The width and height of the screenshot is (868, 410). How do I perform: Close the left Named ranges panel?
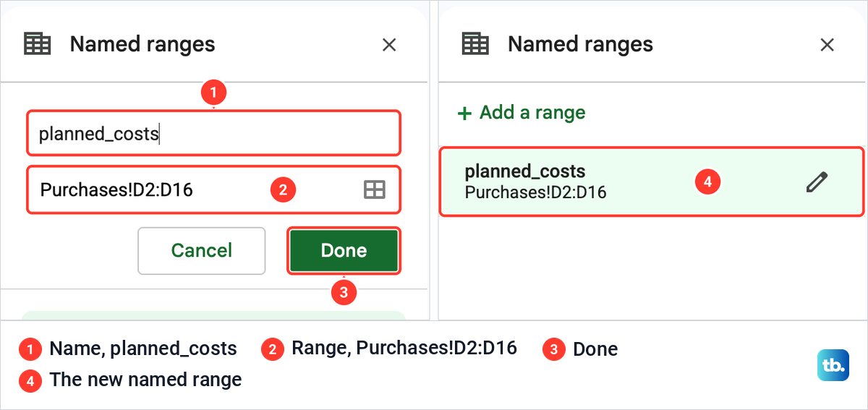tap(389, 45)
